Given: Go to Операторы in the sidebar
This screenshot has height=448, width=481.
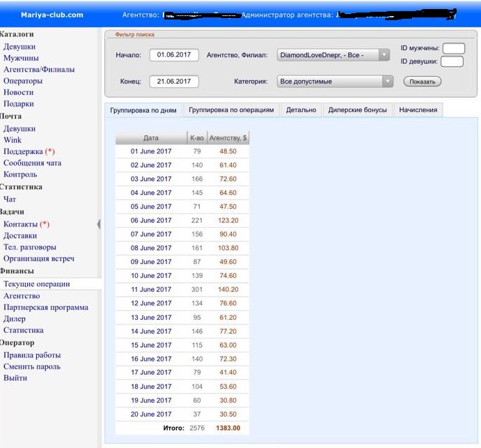Looking at the screenshot, I should pyautogui.click(x=23, y=81).
